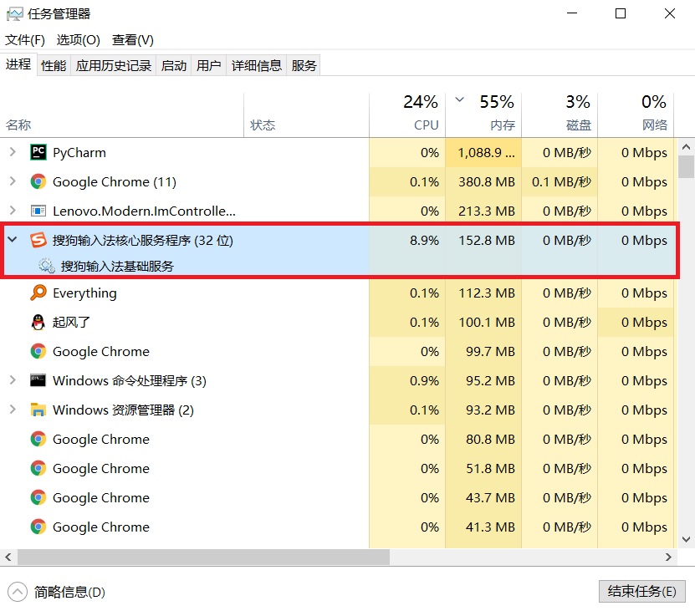Sort by the 状态 column header
The height and width of the screenshot is (616, 695).
point(306,115)
